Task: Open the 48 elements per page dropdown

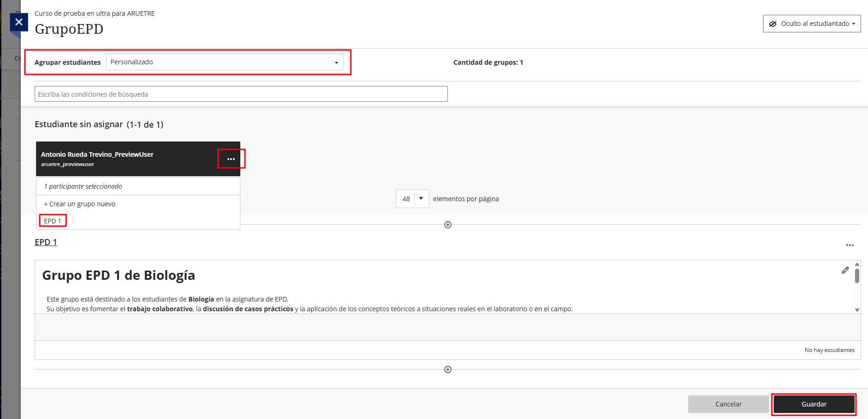Action: tap(412, 199)
